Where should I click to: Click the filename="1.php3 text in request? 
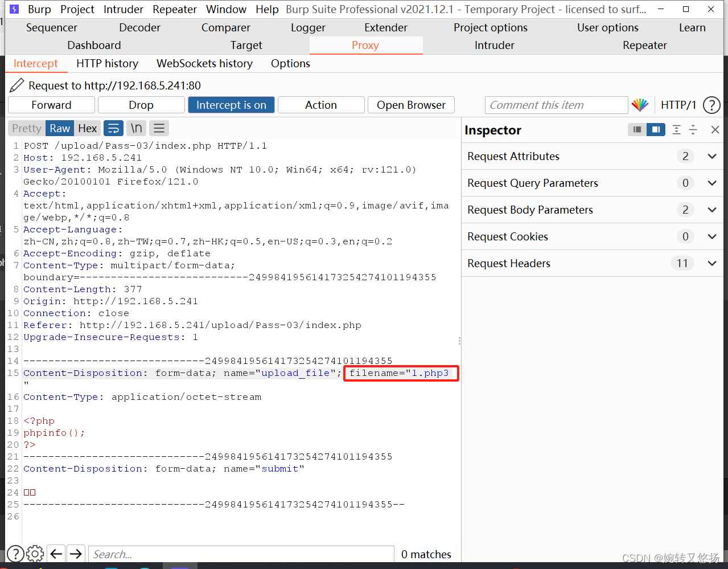(x=399, y=373)
